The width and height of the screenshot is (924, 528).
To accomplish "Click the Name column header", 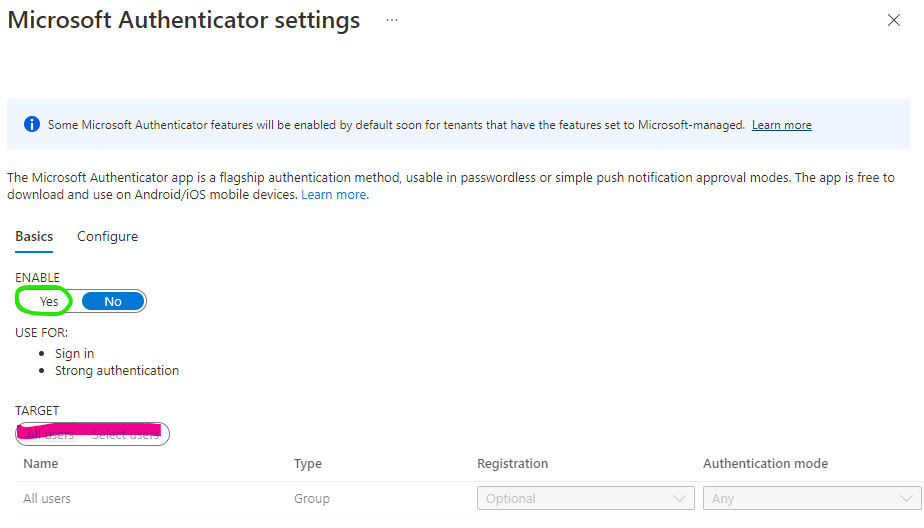I will coord(41,464).
